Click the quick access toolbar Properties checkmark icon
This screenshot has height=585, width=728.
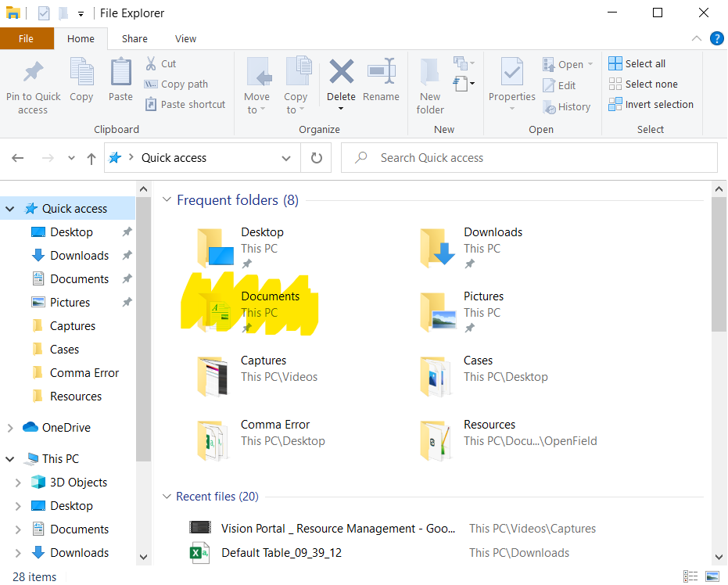44,13
